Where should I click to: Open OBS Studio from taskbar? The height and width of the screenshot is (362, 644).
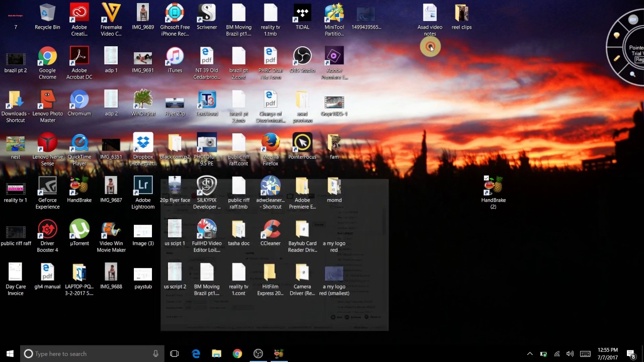pos(258,354)
